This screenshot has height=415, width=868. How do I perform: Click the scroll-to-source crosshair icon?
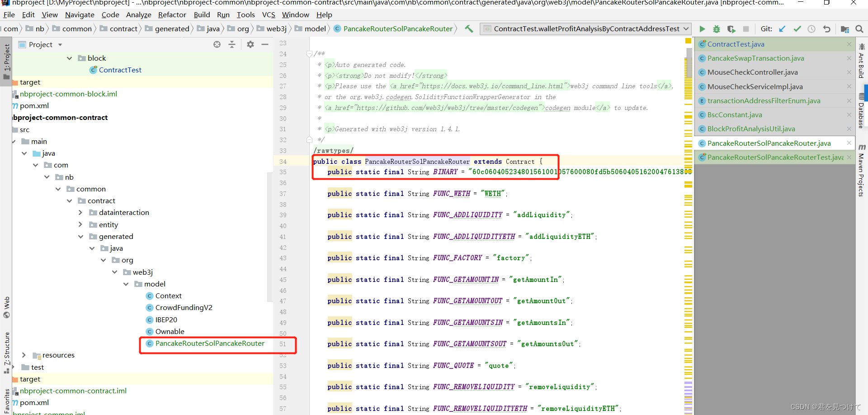217,44
